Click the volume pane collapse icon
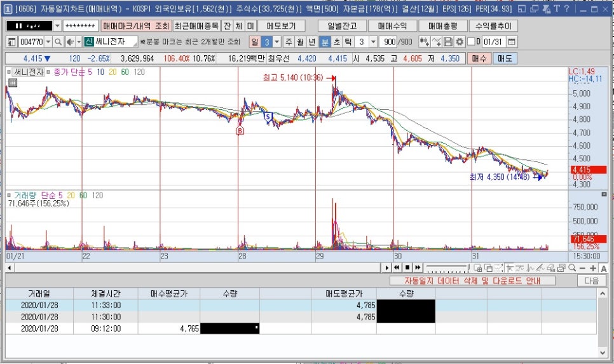 point(604,194)
